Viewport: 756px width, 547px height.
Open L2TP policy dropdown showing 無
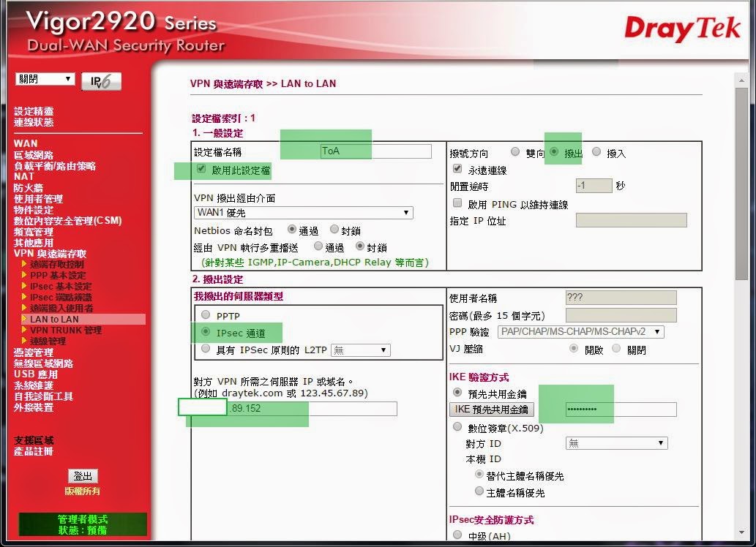pos(361,350)
